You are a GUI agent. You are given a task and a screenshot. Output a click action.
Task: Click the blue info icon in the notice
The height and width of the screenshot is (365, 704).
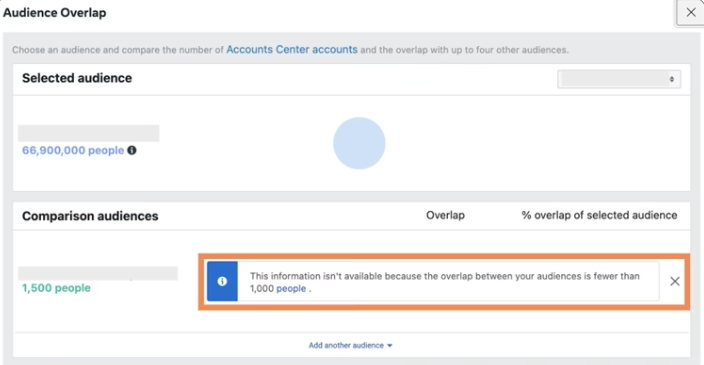(x=222, y=281)
